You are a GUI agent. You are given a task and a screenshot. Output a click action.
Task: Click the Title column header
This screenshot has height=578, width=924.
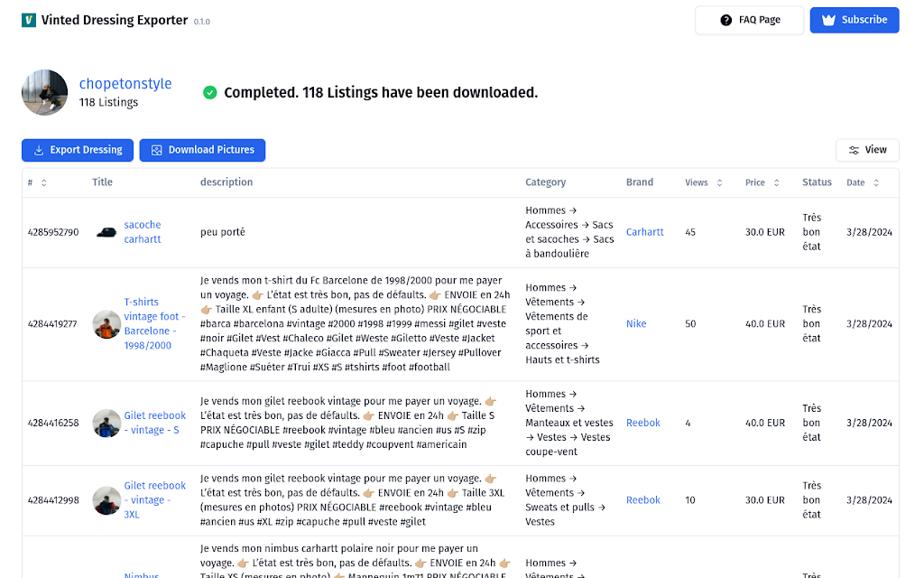tap(102, 182)
